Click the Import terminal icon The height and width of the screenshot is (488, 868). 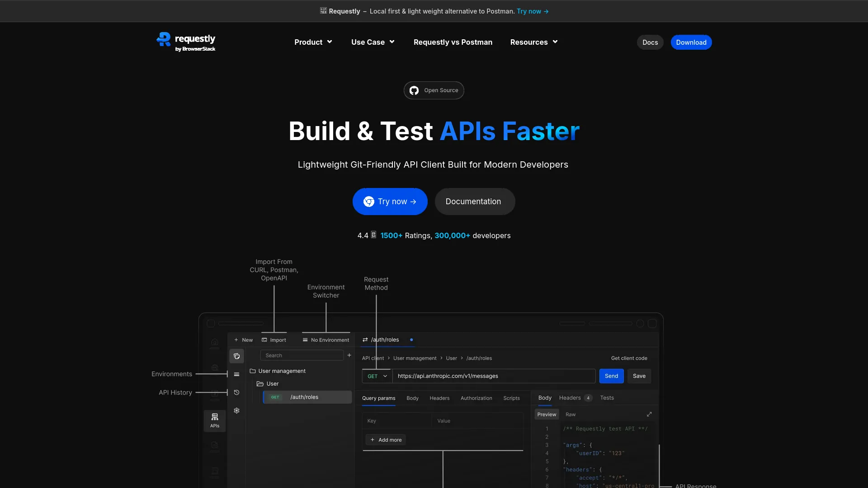pos(264,340)
